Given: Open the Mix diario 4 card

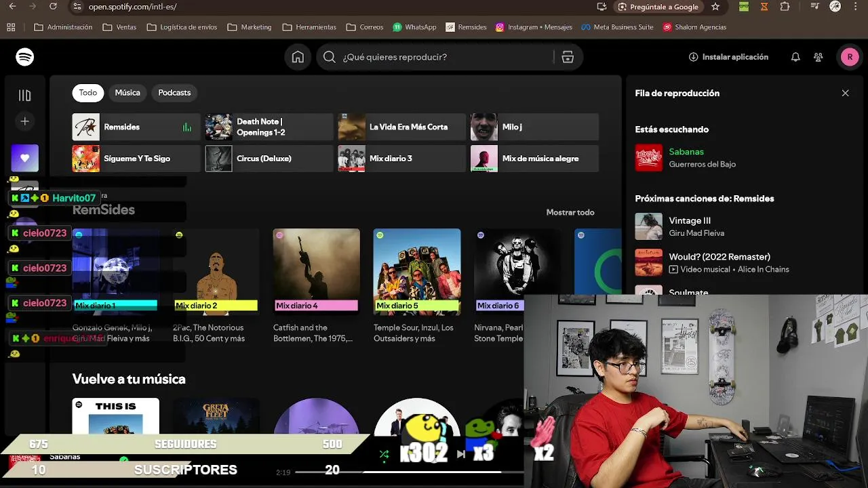Looking at the screenshot, I should click(316, 285).
